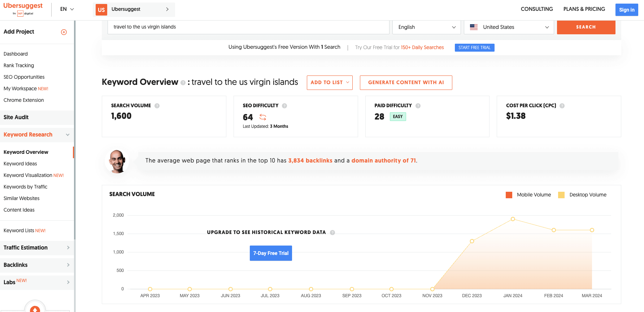
Task: Click the Cost Per Click info icon
Action: [x=562, y=106]
